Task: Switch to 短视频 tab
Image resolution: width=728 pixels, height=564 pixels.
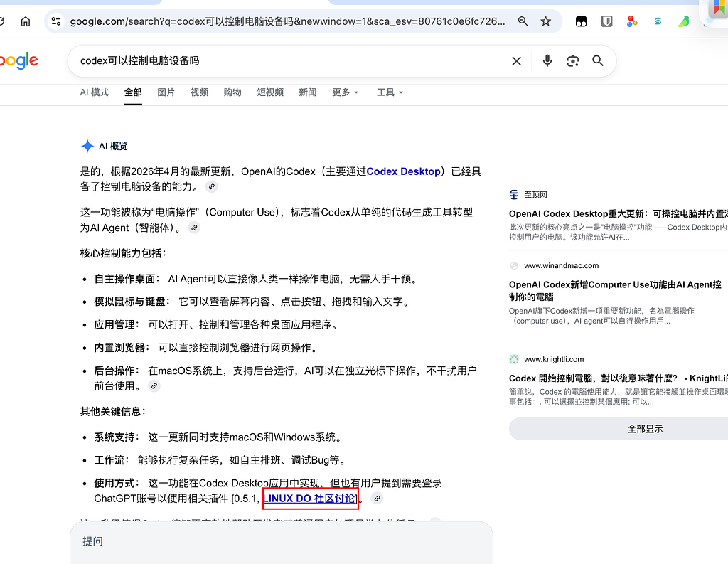Action: tap(270, 92)
